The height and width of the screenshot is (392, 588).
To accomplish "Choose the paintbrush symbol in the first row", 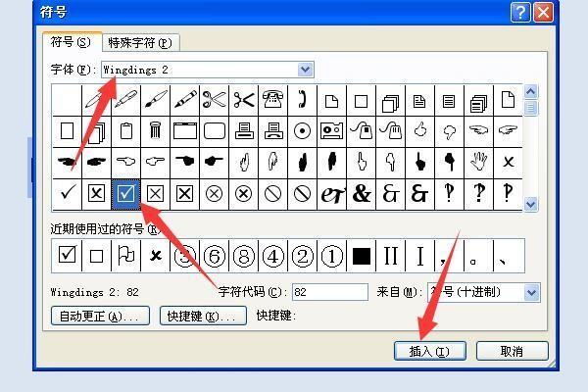I will (155, 100).
